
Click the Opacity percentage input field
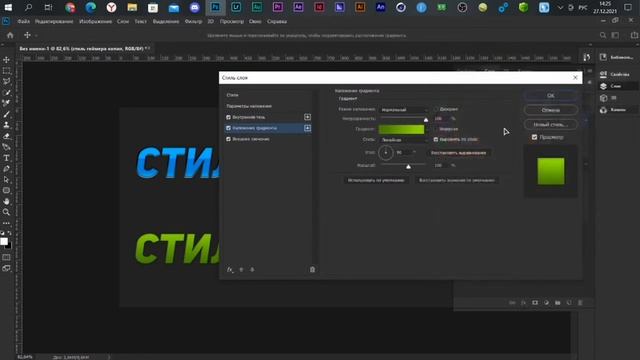click(x=440, y=118)
